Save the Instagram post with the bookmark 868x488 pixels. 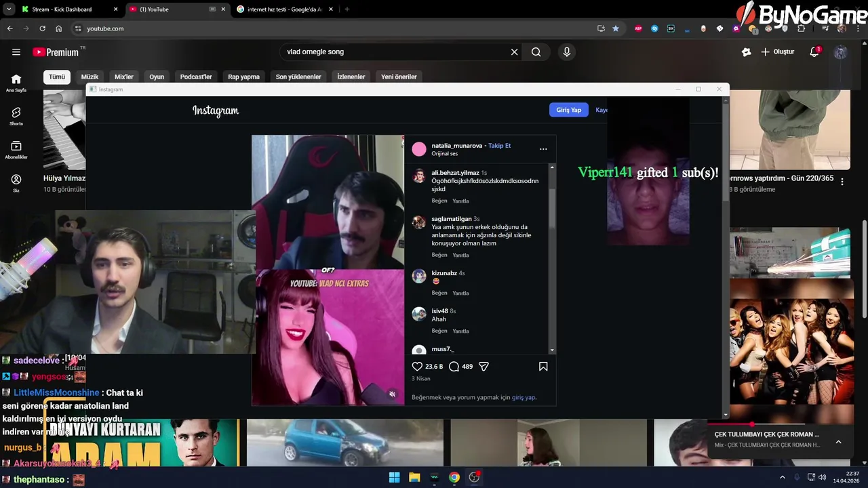[543, 366]
